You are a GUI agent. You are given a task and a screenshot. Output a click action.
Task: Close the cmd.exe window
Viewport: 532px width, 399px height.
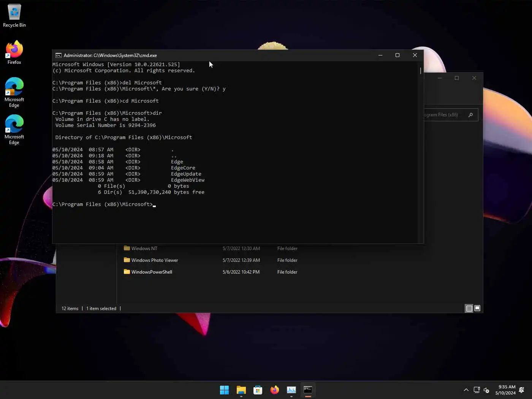click(415, 55)
